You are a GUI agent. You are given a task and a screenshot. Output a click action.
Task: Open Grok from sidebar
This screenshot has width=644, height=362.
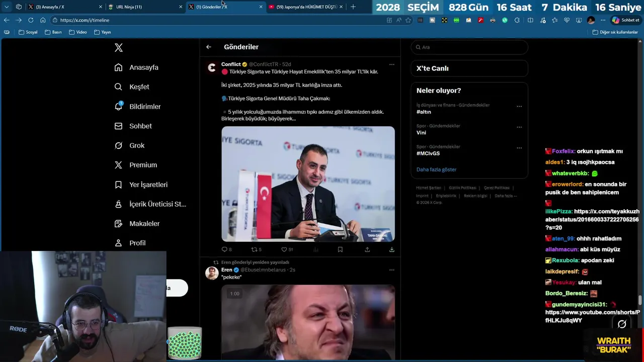[129, 145]
